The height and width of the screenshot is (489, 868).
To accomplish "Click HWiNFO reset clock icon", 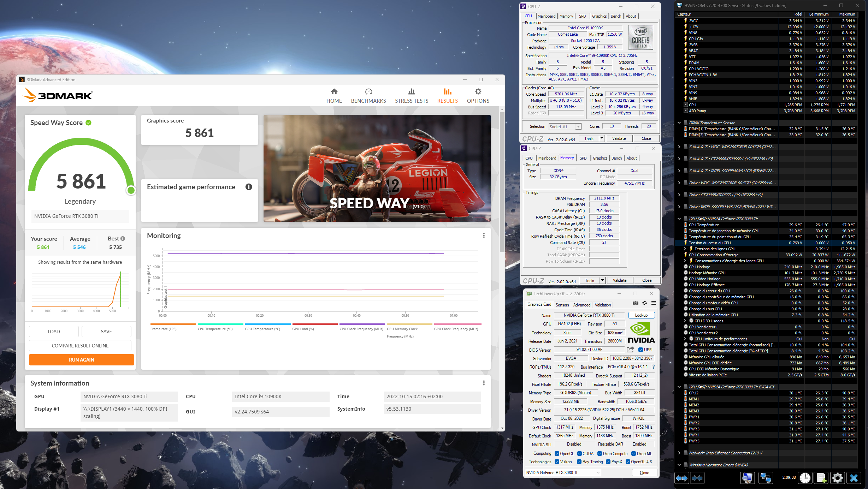I will pos(805,478).
